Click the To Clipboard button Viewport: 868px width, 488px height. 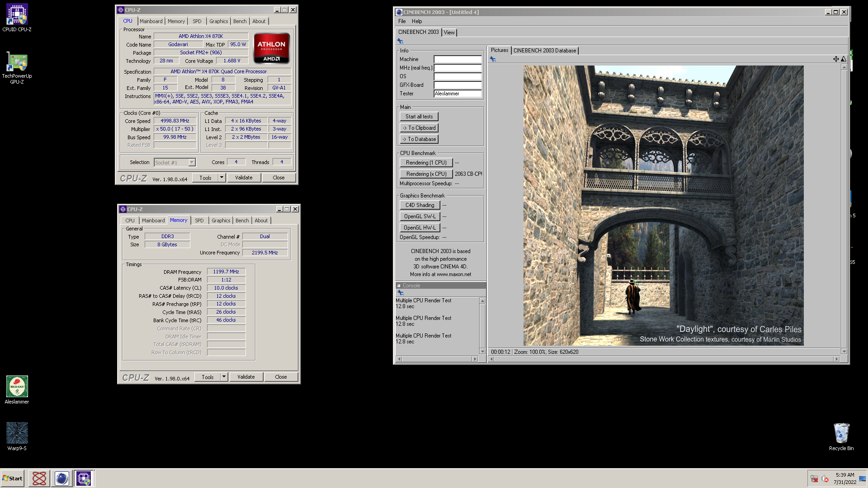[x=419, y=128]
